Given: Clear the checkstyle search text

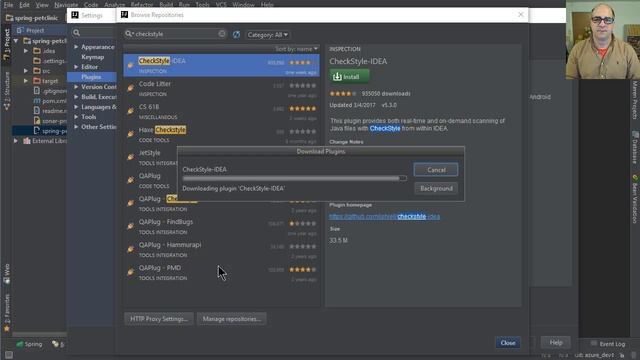Looking at the screenshot, I should 222,33.
